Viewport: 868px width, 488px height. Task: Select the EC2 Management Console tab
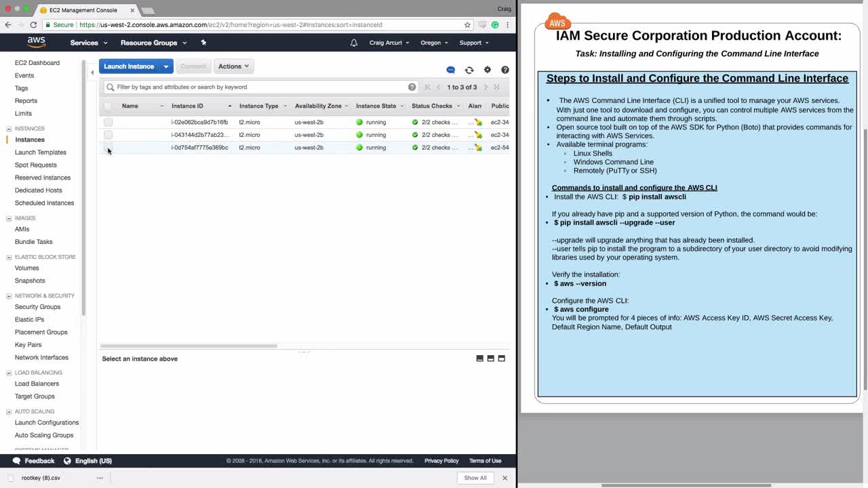[x=85, y=10]
